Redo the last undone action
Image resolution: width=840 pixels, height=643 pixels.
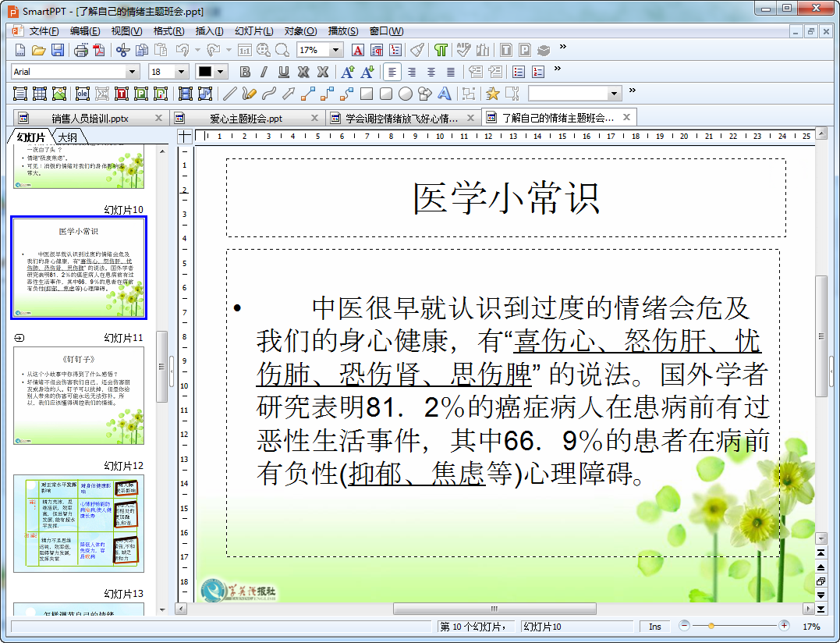tap(213, 51)
